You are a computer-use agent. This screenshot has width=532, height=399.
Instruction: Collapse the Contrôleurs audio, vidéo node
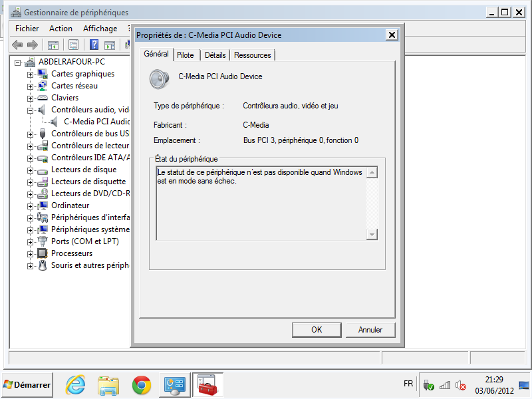30,110
